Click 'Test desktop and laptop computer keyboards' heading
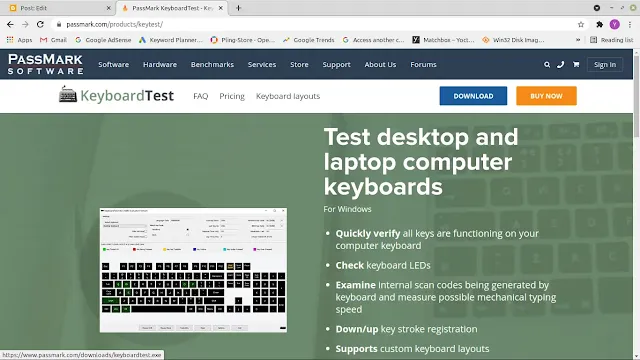640x360 pixels. pyautogui.click(x=421, y=162)
